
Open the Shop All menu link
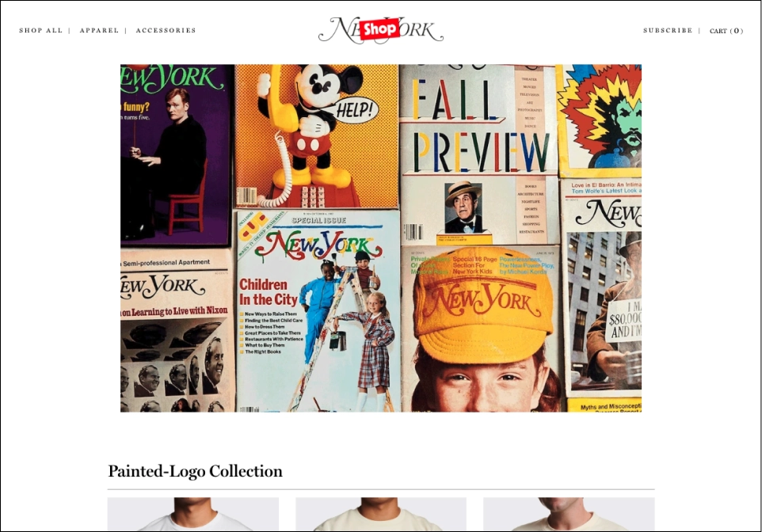pyautogui.click(x=41, y=30)
